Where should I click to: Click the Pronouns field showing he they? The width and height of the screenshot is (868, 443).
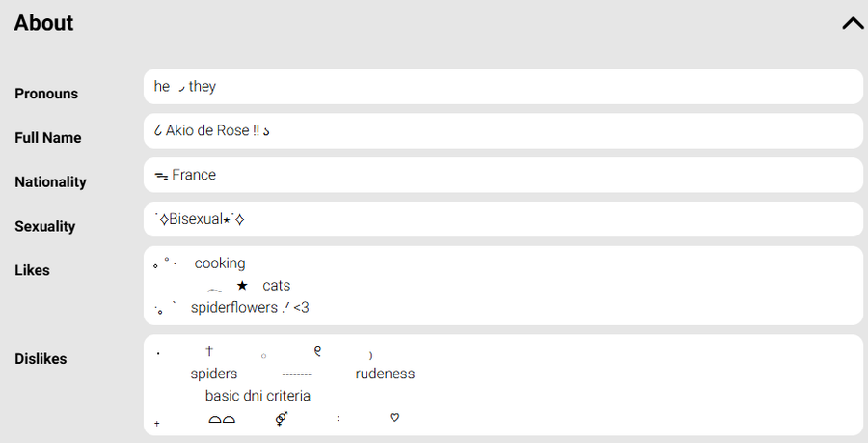[x=502, y=87]
